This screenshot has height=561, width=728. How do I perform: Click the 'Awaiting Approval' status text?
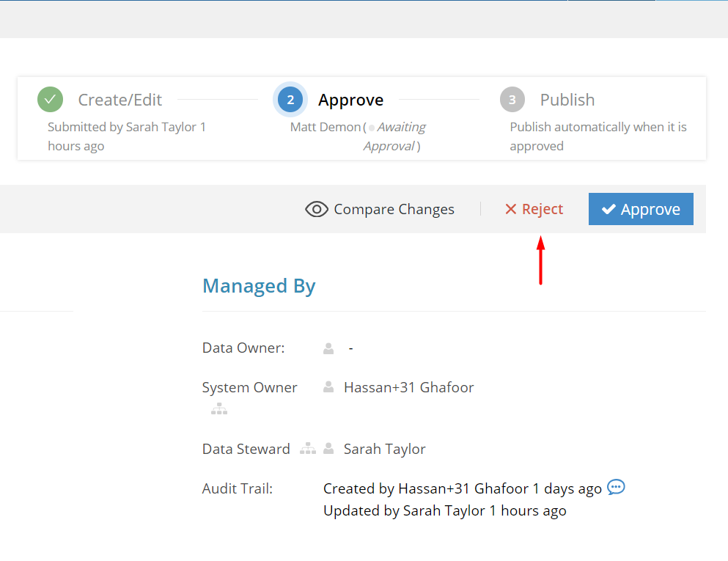coord(395,136)
